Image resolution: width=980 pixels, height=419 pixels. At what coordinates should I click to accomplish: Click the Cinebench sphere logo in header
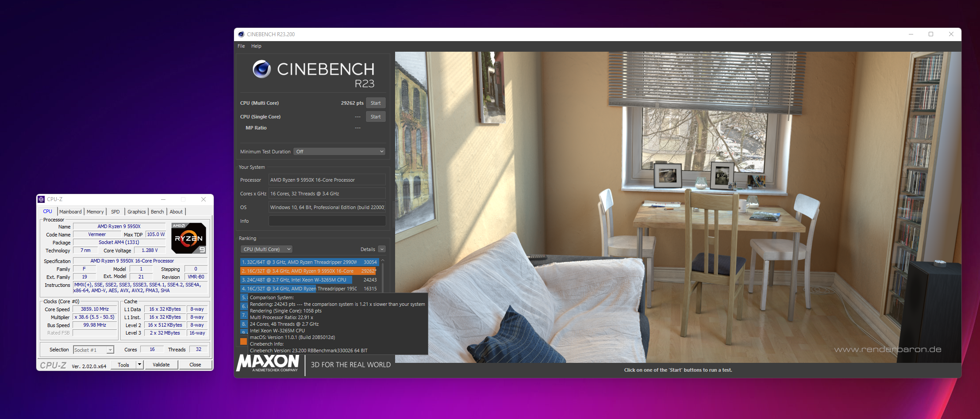pyautogui.click(x=261, y=69)
